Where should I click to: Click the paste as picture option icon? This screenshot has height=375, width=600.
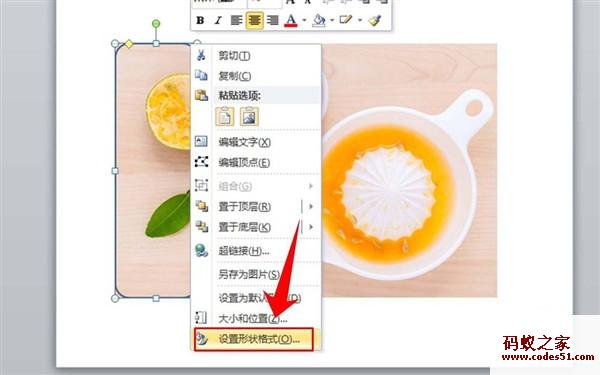[249, 117]
